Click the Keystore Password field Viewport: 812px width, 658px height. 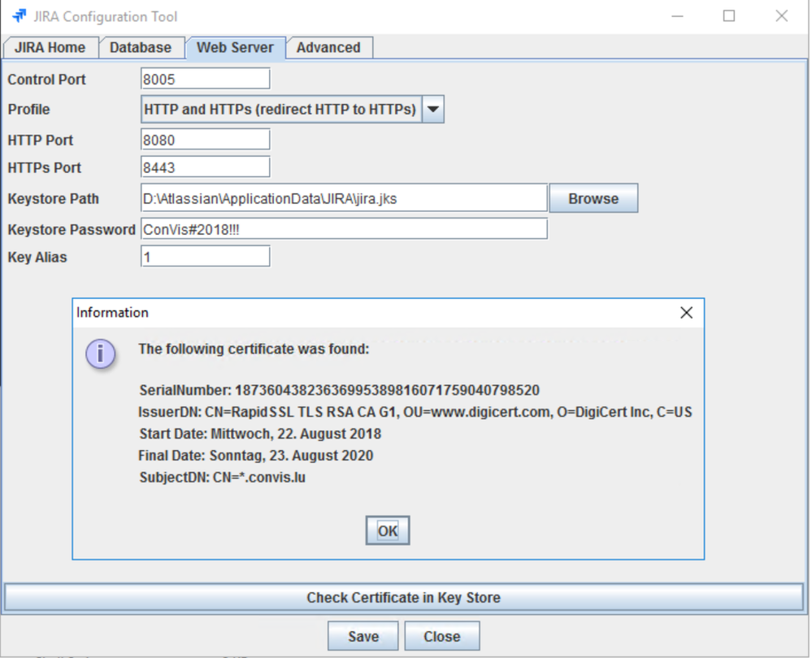click(x=344, y=229)
